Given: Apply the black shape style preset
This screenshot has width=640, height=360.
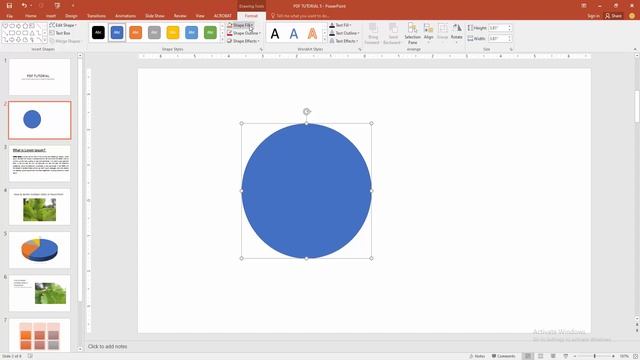Looking at the screenshot, I should click(98, 33).
